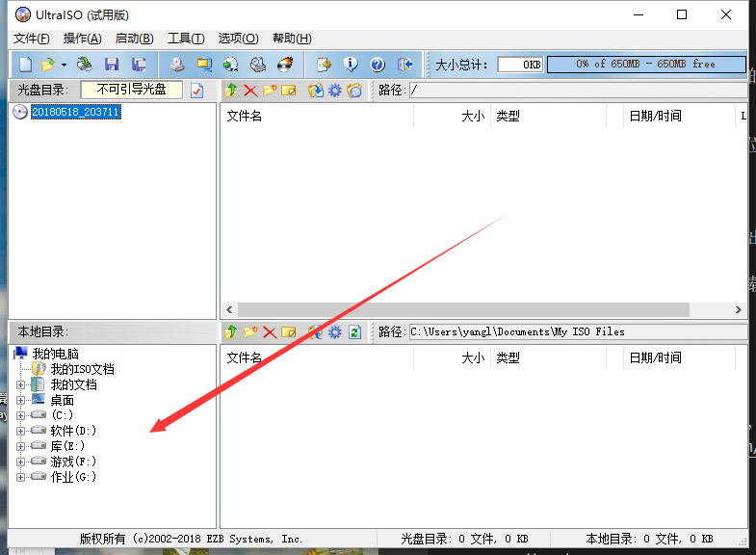
Task: Expand the (C:) drive node
Action: pyautogui.click(x=21, y=415)
